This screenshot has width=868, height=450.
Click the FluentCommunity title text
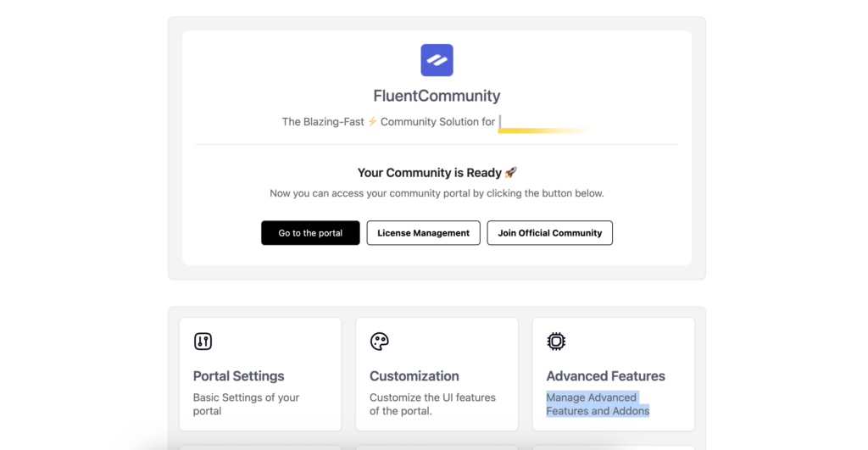[x=437, y=96]
